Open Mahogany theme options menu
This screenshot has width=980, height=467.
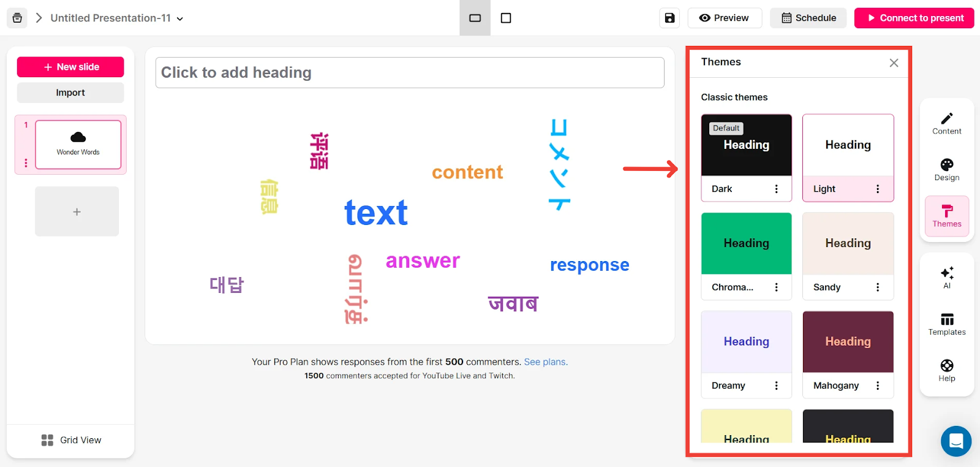coord(878,385)
